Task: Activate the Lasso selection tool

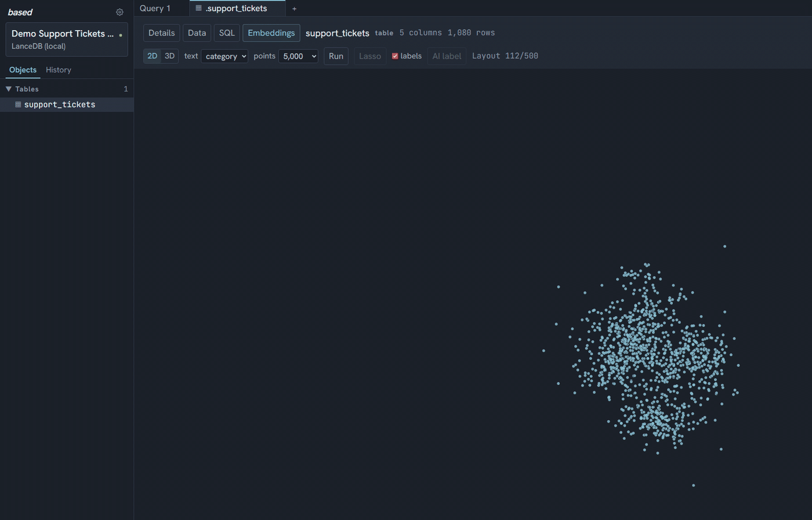Action: pos(370,56)
